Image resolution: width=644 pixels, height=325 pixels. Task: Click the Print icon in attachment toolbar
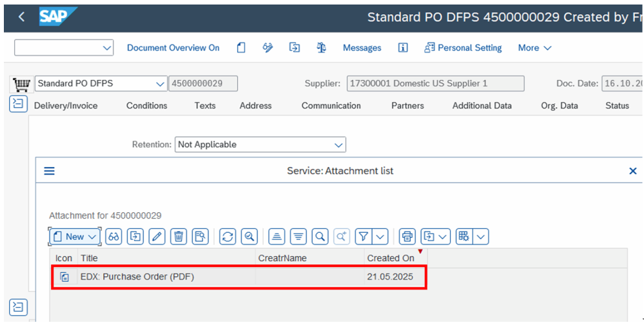click(x=407, y=237)
